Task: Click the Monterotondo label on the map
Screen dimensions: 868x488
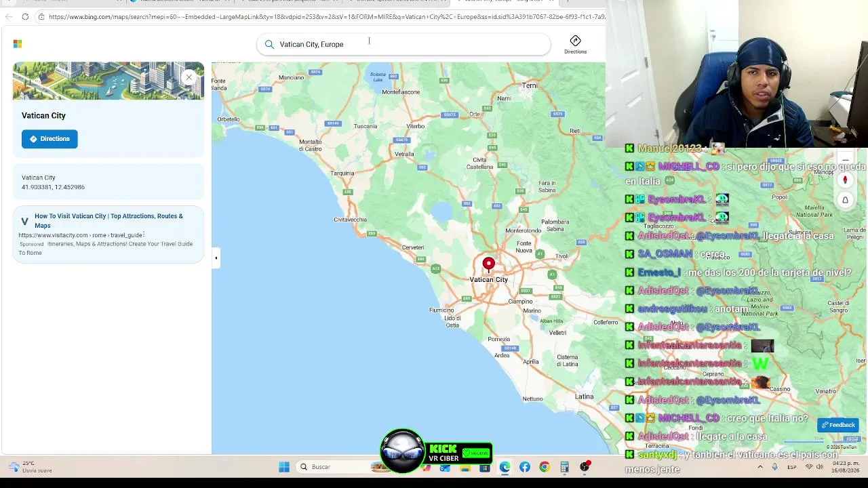Action: (x=524, y=230)
